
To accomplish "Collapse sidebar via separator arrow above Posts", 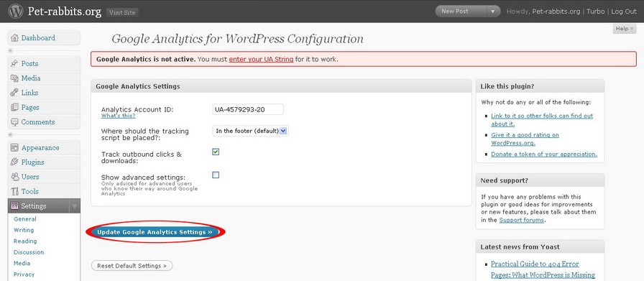I will 10,50.
